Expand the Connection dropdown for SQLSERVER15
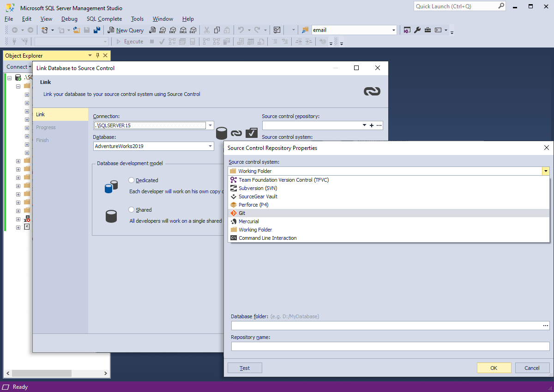This screenshot has width=554, height=392. tap(210, 125)
